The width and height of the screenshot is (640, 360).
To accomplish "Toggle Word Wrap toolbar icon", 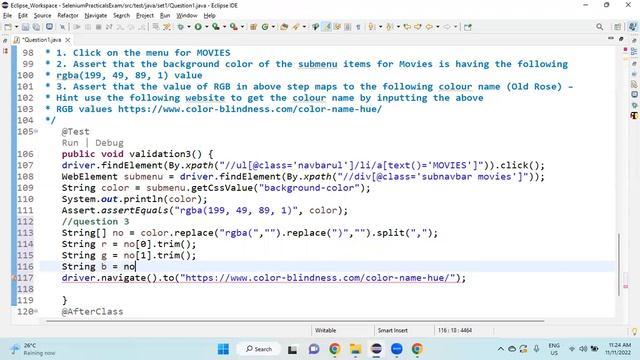I will 338,27.
